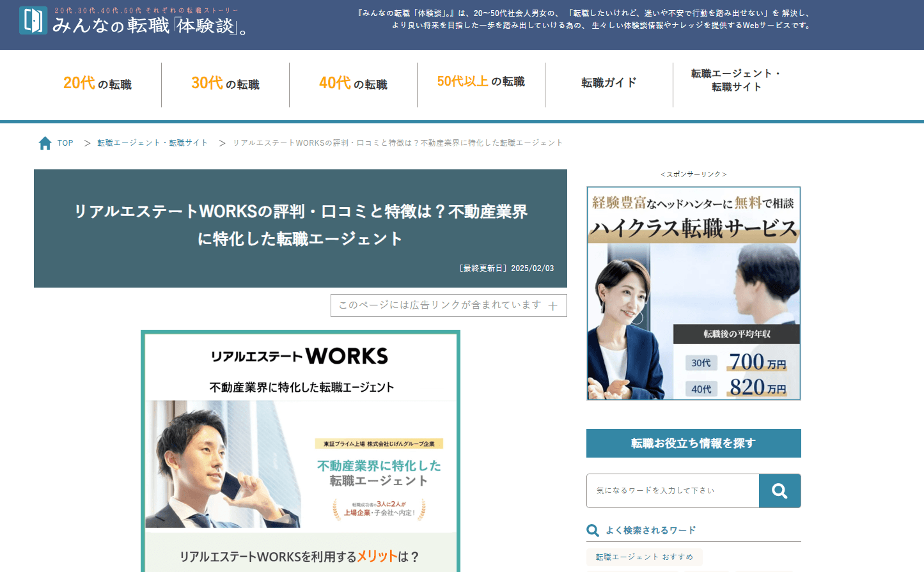Click the 転職お役立ち情報を探す heading

[x=694, y=444]
